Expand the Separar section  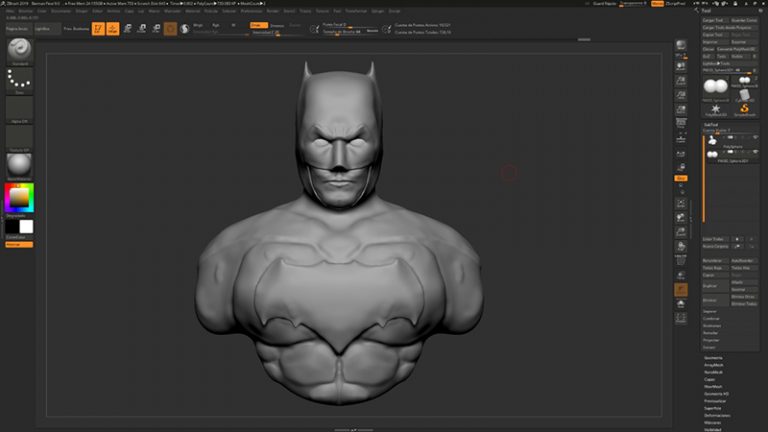710,312
